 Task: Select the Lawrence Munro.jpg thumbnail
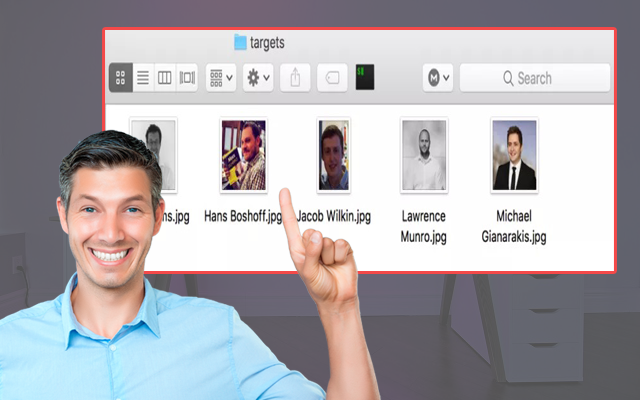tap(424, 155)
